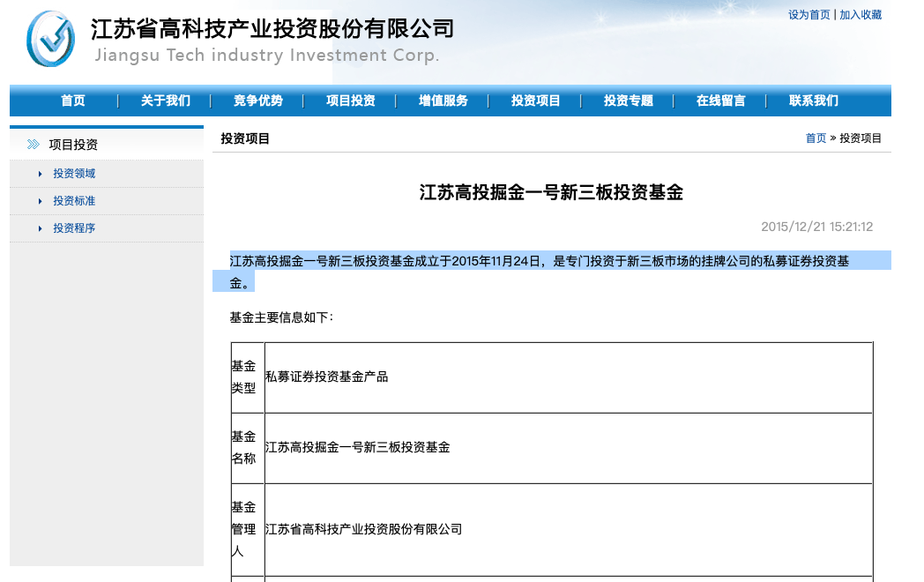Screen dimensions: 924x582
Task: Select 投资项目 in the top navigation bar
Action: coord(536,101)
